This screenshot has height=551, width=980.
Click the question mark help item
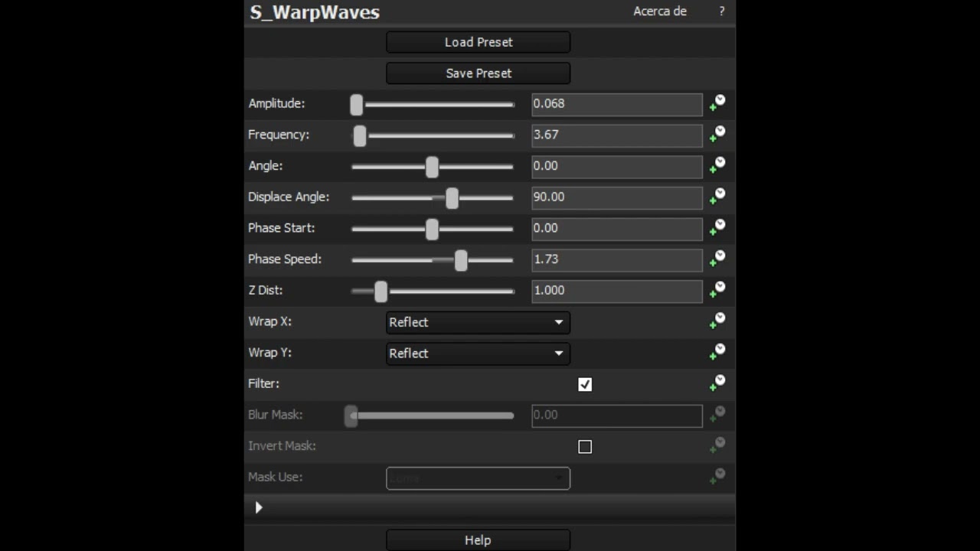(x=721, y=11)
